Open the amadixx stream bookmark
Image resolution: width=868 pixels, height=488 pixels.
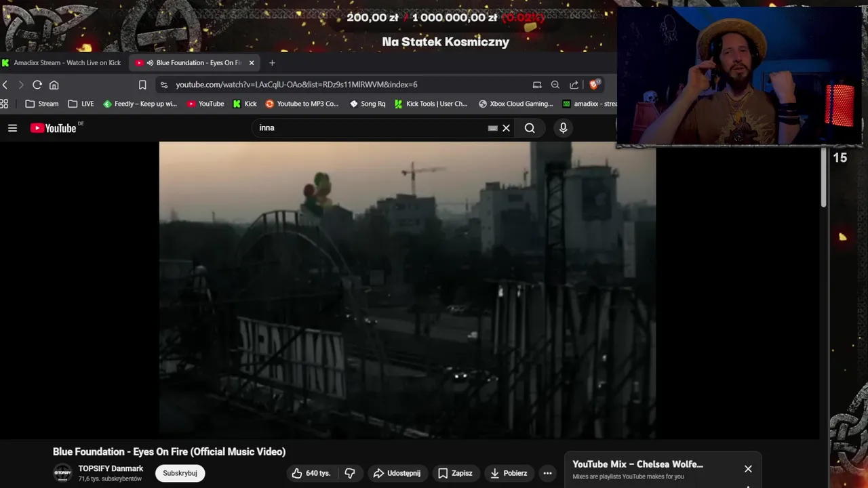[x=590, y=104]
